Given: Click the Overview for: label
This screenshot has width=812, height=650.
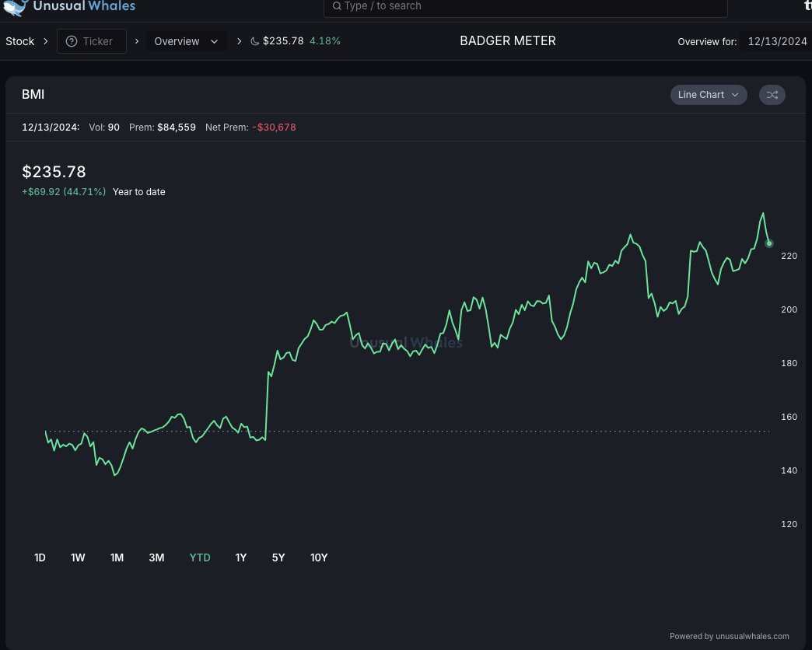Looking at the screenshot, I should [x=707, y=42].
